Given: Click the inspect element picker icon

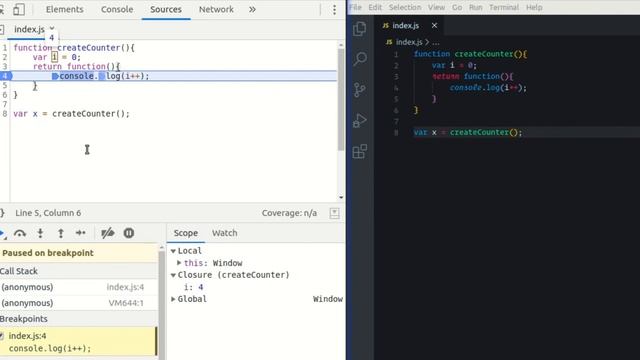Looking at the screenshot, I should [2, 9].
